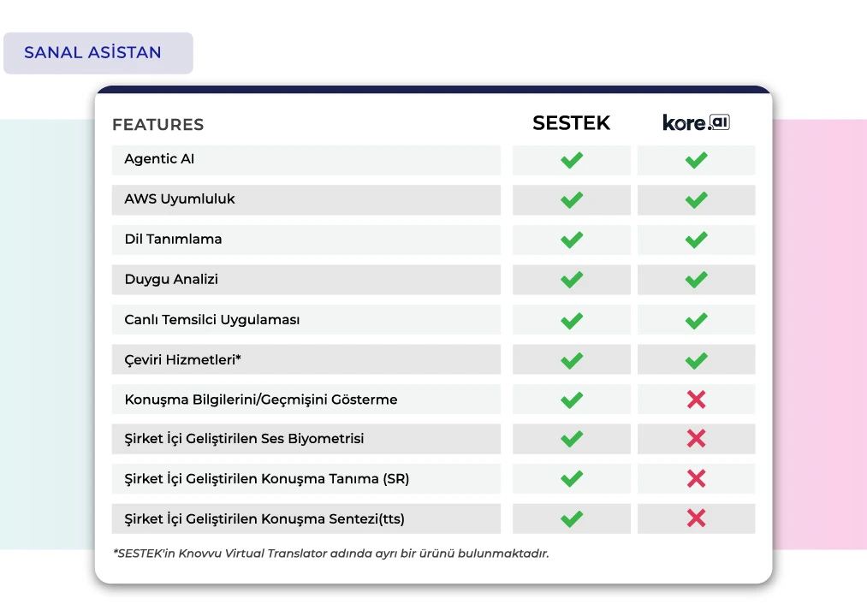The height and width of the screenshot is (616, 867).
Task: Select the Dil Tanımlama feature label
Action: 173,239
